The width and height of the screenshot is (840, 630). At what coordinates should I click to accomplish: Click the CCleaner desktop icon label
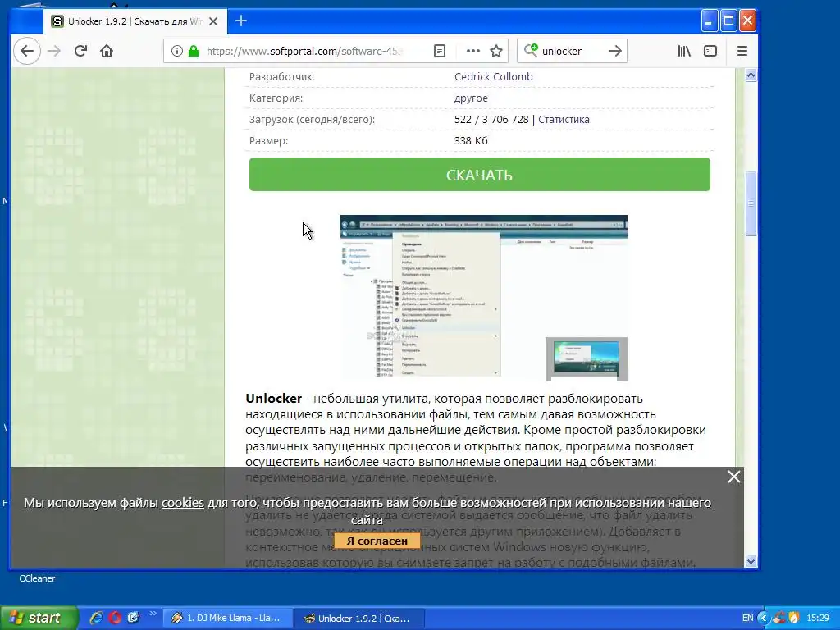[37, 578]
